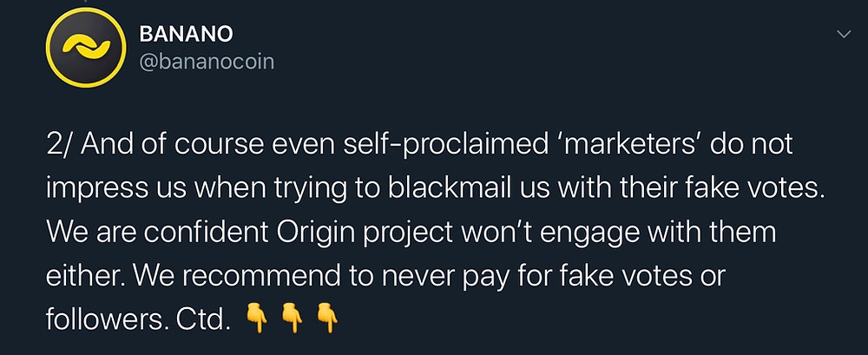Viewport: 868px width, 355px height.
Task: Click the first pointing-down hand emoji
Action: (258, 318)
